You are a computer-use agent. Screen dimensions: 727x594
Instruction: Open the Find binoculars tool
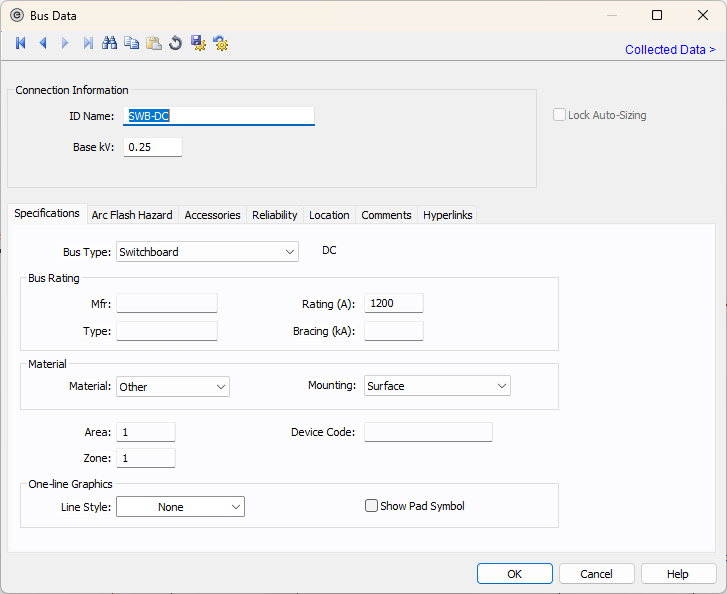(109, 43)
